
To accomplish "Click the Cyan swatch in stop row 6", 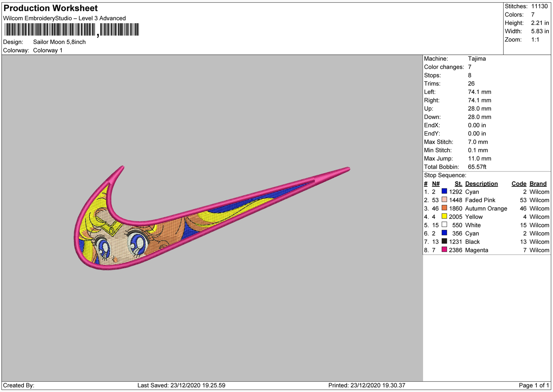I will [444, 233].
